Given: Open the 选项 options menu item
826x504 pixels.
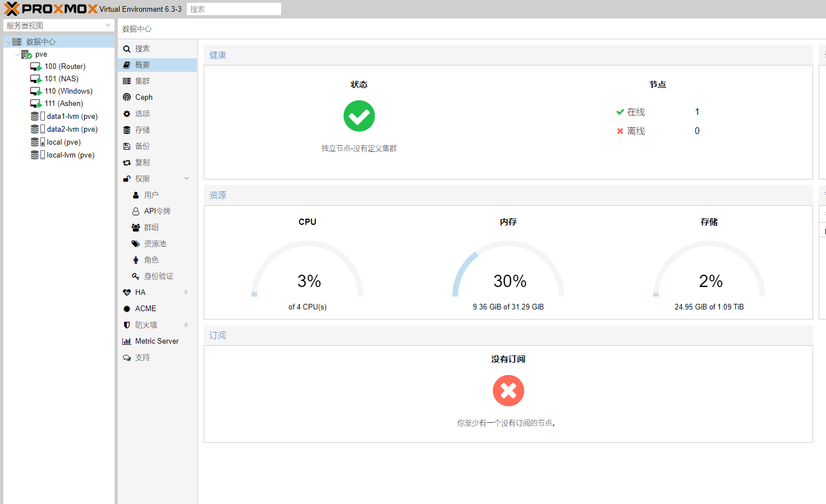Looking at the screenshot, I should coord(157,114).
